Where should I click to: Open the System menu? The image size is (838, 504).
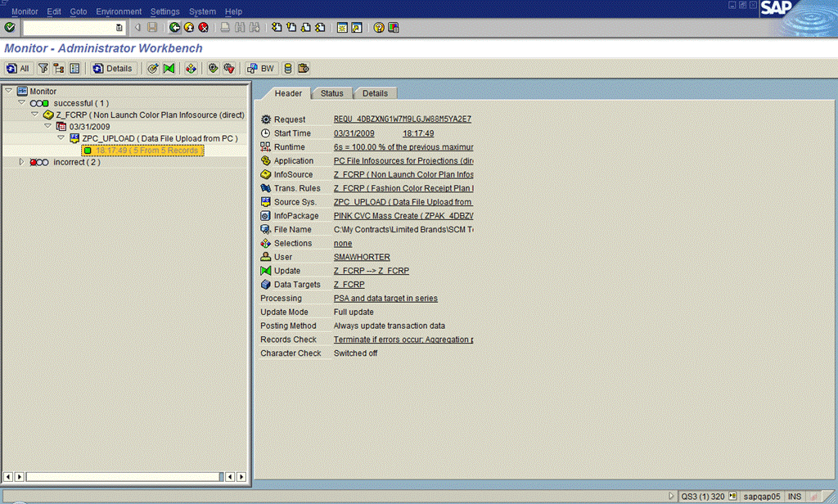(x=203, y=11)
